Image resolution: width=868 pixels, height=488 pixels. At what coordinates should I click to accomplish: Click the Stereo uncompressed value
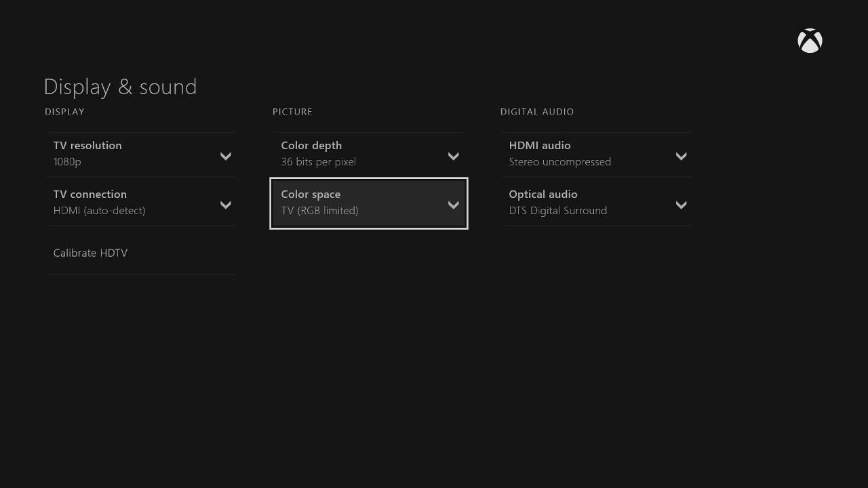pos(560,162)
